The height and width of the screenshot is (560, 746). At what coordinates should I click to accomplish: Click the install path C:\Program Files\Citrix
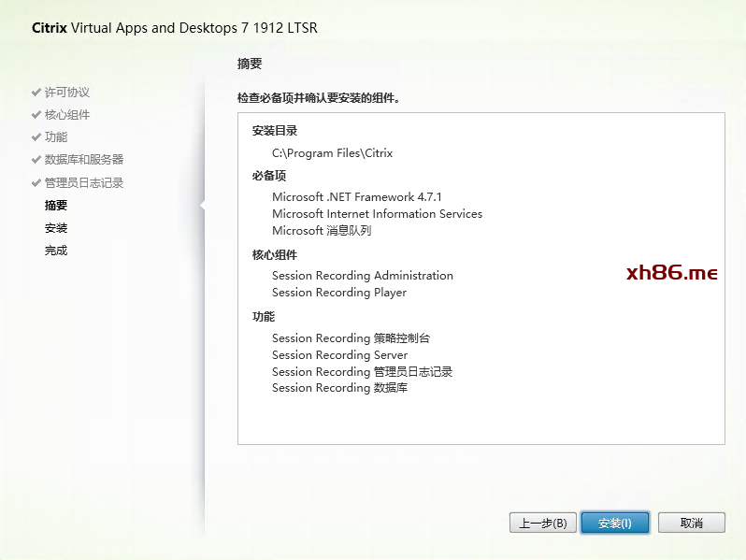332,153
